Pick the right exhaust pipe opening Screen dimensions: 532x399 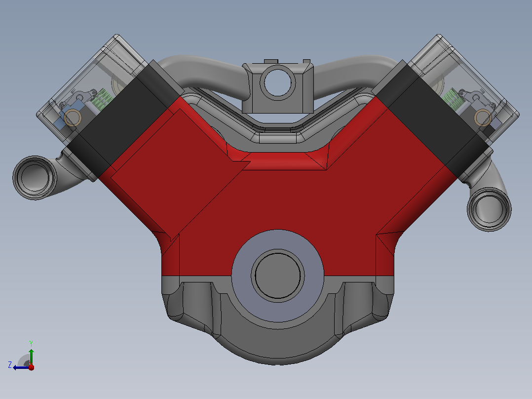(x=489, y=209)
